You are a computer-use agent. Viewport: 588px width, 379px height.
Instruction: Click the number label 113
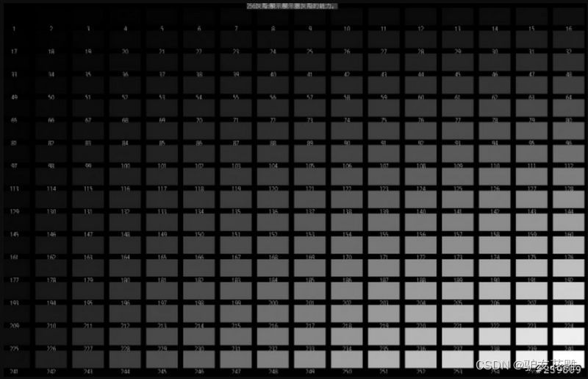coord(14,188)
